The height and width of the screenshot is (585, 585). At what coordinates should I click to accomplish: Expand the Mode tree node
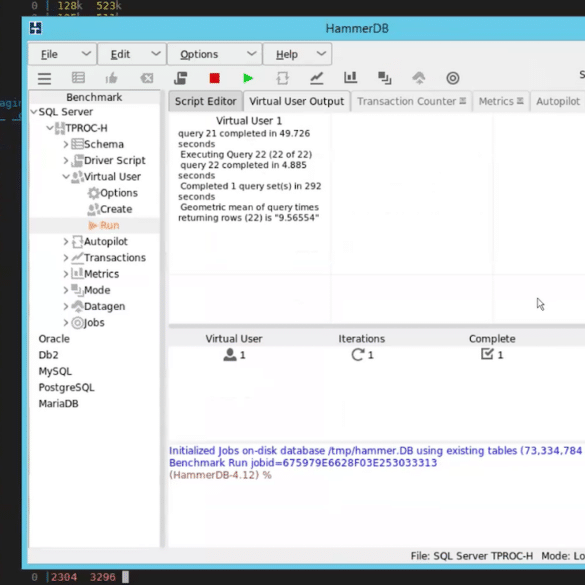point(66,290)
